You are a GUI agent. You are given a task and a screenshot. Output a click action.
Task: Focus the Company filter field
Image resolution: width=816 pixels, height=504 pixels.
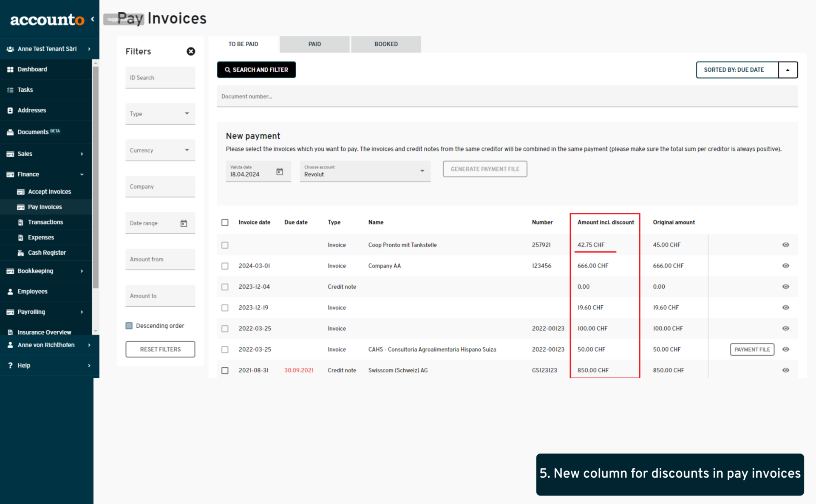pos(160,186)
